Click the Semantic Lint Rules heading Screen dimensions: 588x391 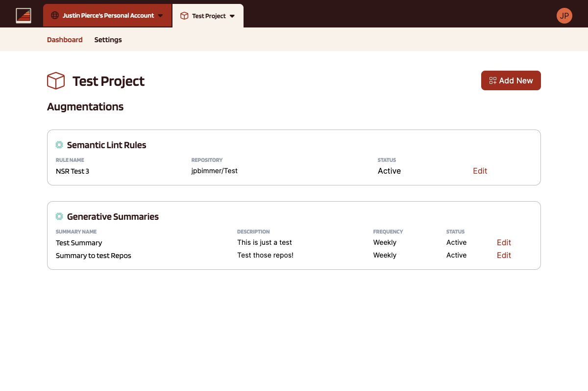107,145
